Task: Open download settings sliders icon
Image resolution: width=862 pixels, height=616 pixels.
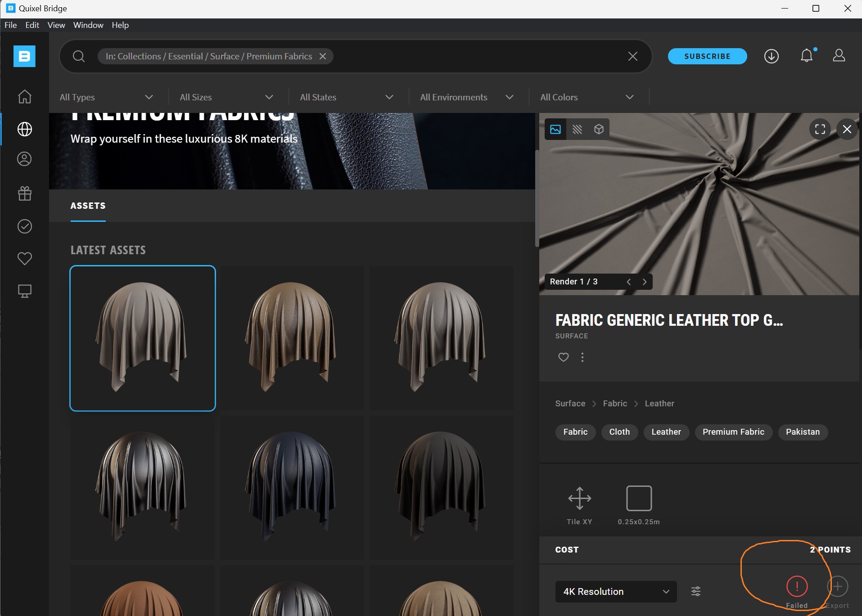Action: (x=695, y=591)
